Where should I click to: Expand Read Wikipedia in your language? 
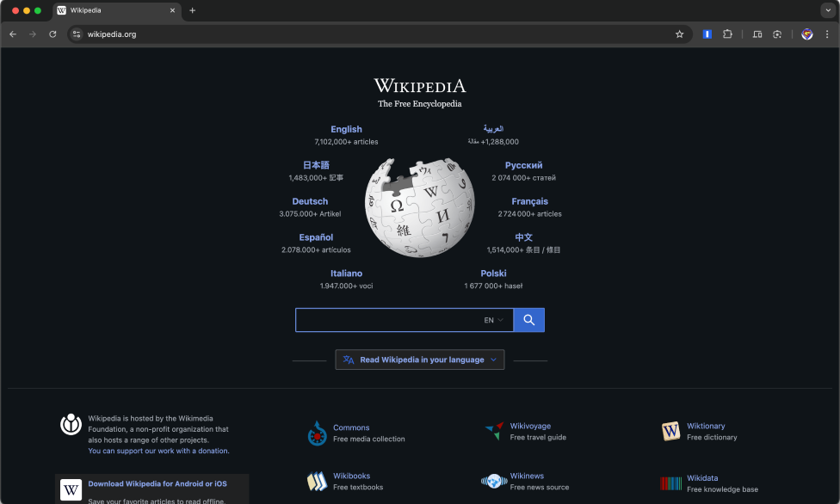[419, 360]
